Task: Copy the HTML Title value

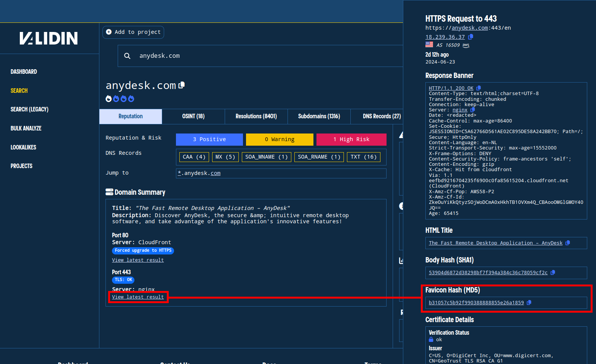Action: point(568,243)
